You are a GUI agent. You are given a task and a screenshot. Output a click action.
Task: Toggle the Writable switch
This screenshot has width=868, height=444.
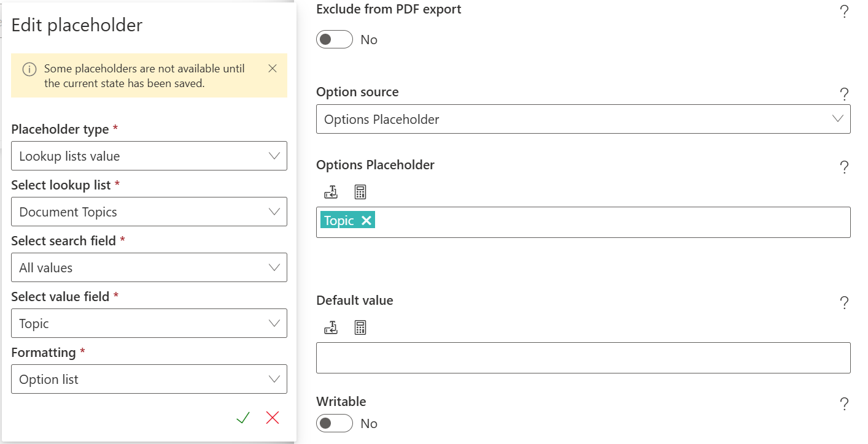point(335,424)
